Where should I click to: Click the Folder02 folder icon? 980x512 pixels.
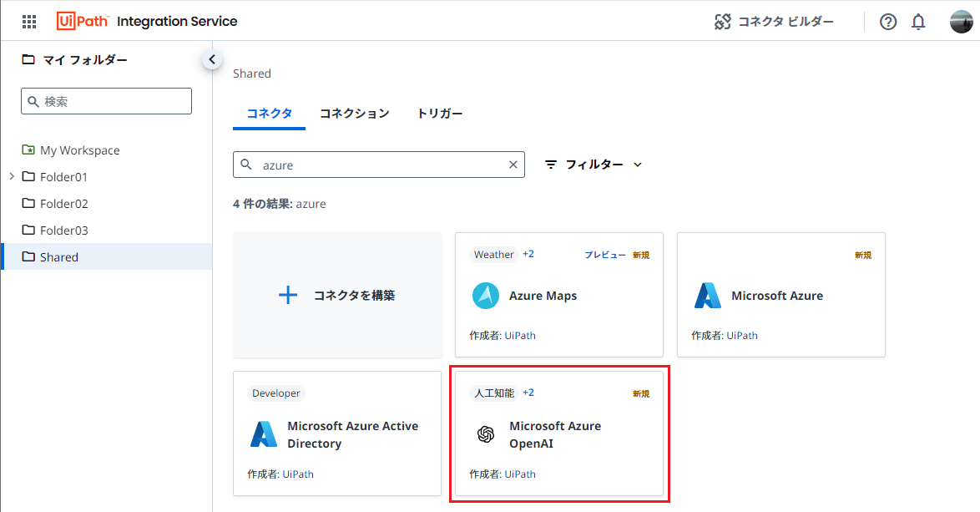[x=28, y=203]
